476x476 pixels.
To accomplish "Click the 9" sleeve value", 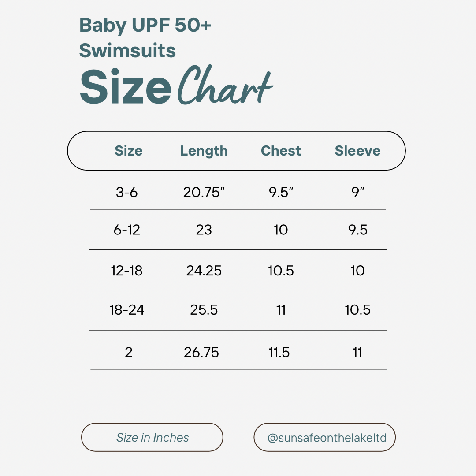I will [358, 192].
